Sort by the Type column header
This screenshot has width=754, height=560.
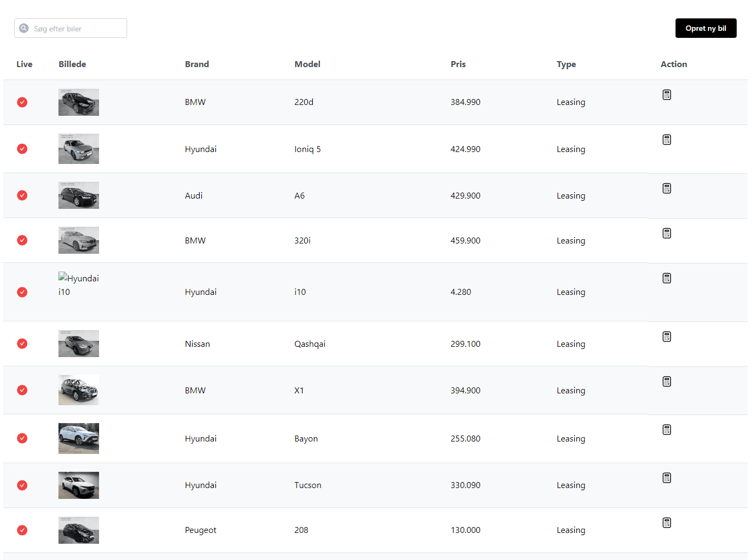point(566,64)
